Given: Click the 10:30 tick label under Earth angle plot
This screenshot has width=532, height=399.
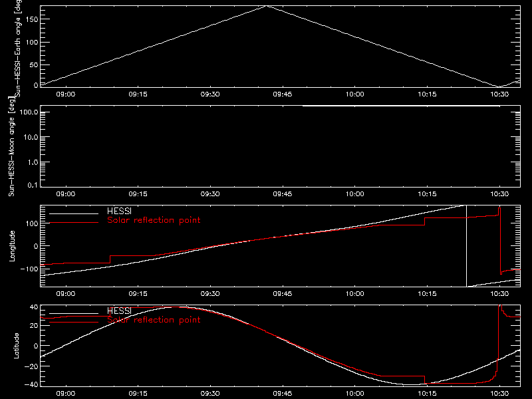Looking at the screenshot, I should pyautogui.click(x=499, y=94).
